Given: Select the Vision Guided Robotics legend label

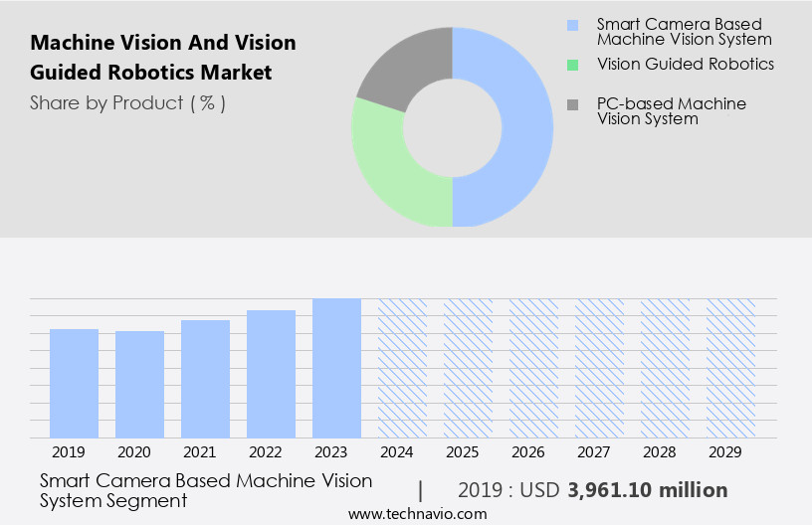Looking at the screenshot, I should [686, 65].
